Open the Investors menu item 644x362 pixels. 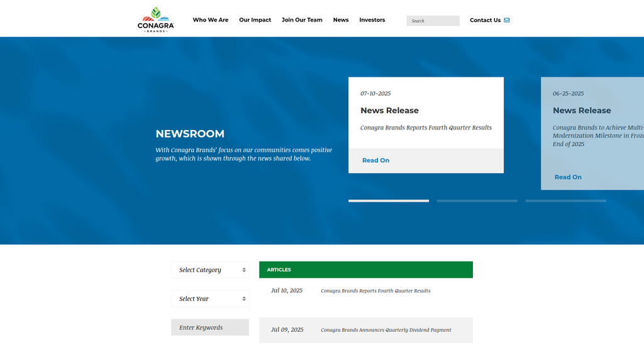372,19
